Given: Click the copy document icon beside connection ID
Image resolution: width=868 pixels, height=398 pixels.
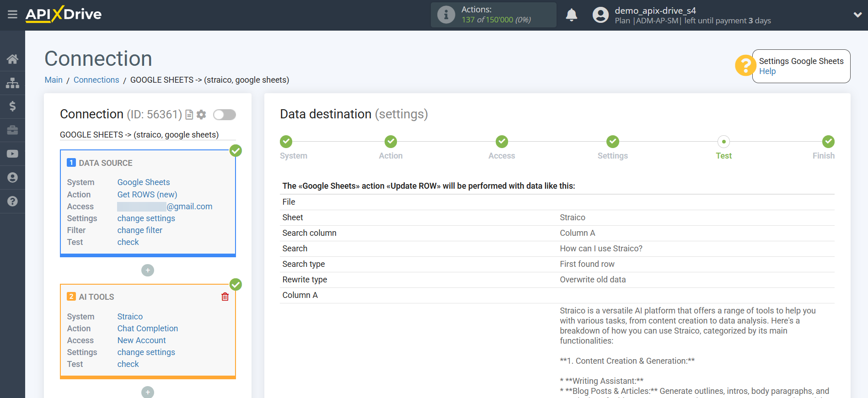Looking at the screenshot, I should 189,115.
